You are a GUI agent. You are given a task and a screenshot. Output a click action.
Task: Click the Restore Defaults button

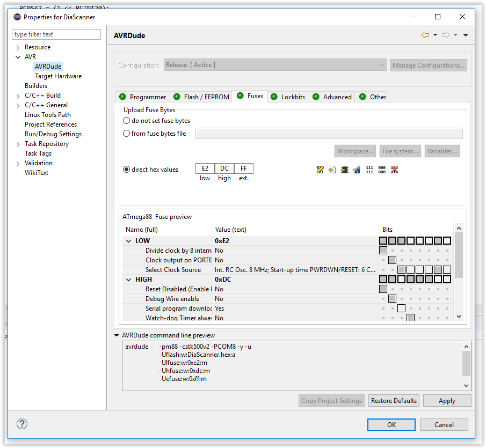[x=394, y=401]
